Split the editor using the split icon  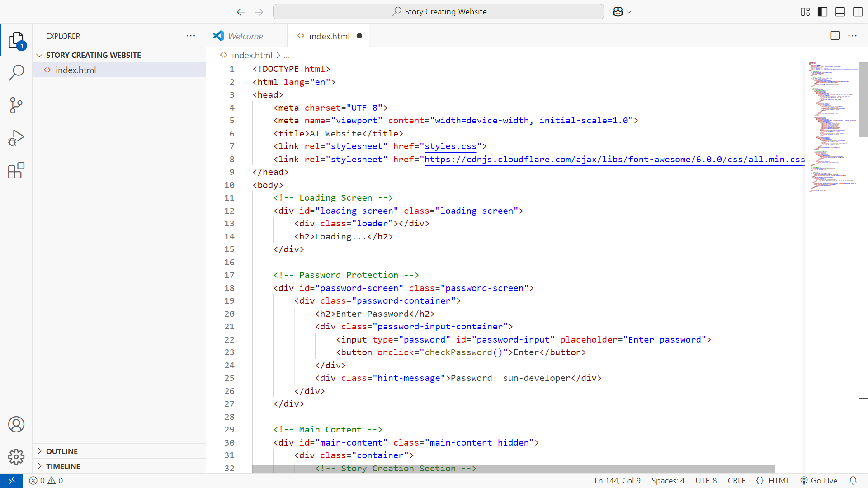pyautogui.click(x=835, y=36)
